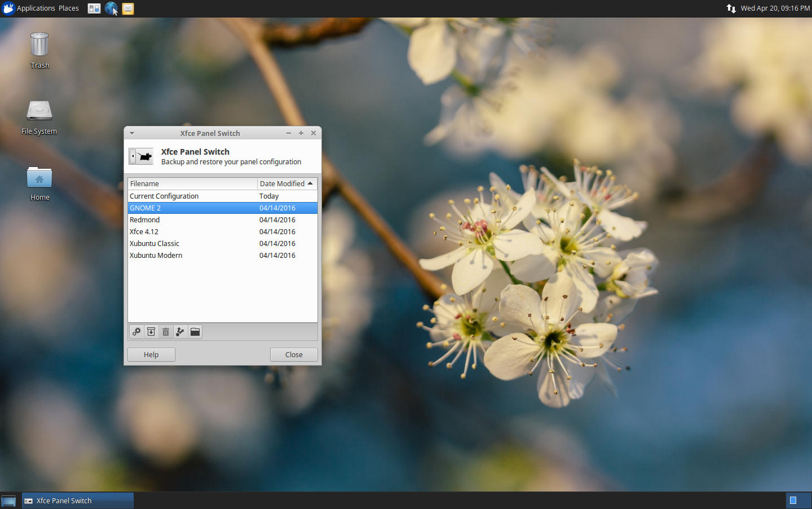The width and height of the screenshot is (812, 509).
Task: Apply the GNOME 2 configuration using arrow icon
Action: point(180,332)
